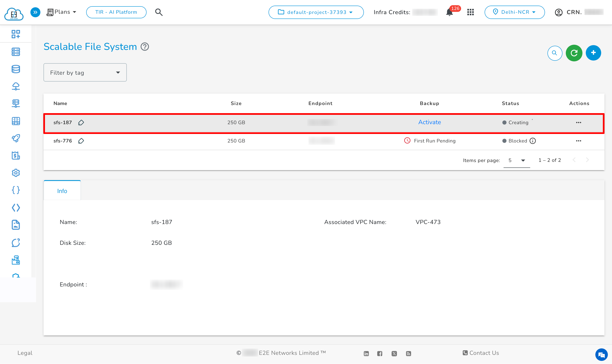Open the chat support icon in sidebar
Viewport: 612px width, 364px height.
tap(16, 243)
